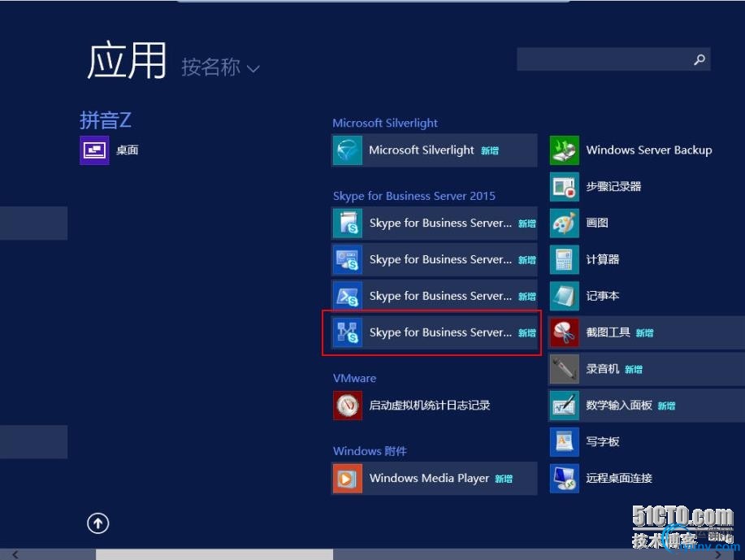745x560 pixels.
Task: Open Skype for Business Server book icon
Action: [x=348, y=223]
